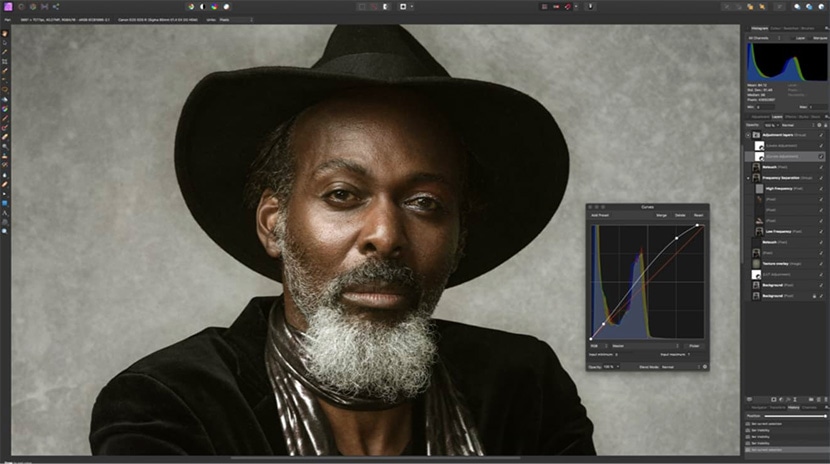Open the Curves dialog settings gear icon
Viewport: 830px width, 464px height.
point(704,366)
